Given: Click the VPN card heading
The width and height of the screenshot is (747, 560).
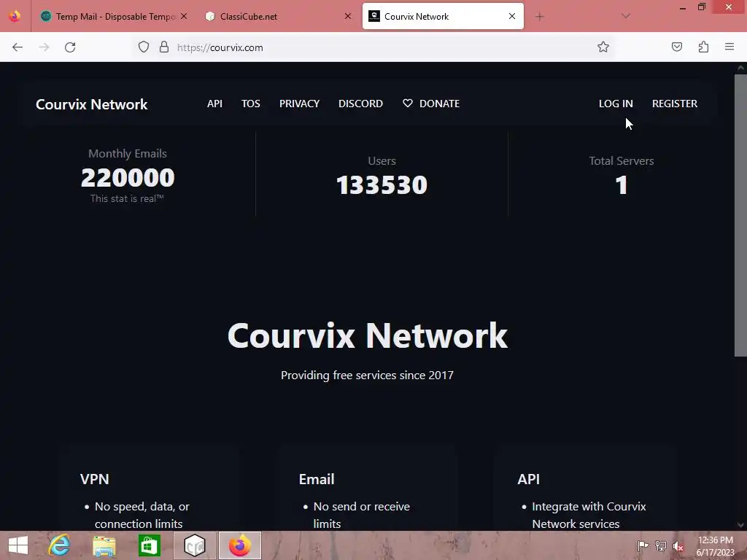Looking at the screenshot, I should coord(94,479).
